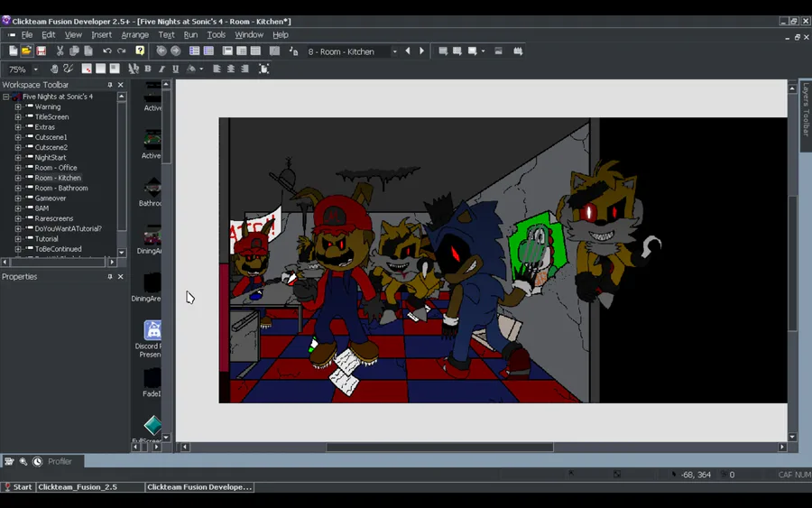
Task: Click the Start button in taskbar
Action: [18, 486]
